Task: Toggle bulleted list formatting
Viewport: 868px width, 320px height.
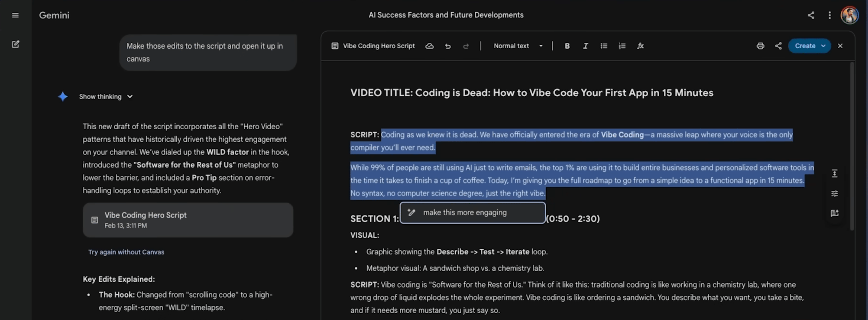Action: [603, 46]
